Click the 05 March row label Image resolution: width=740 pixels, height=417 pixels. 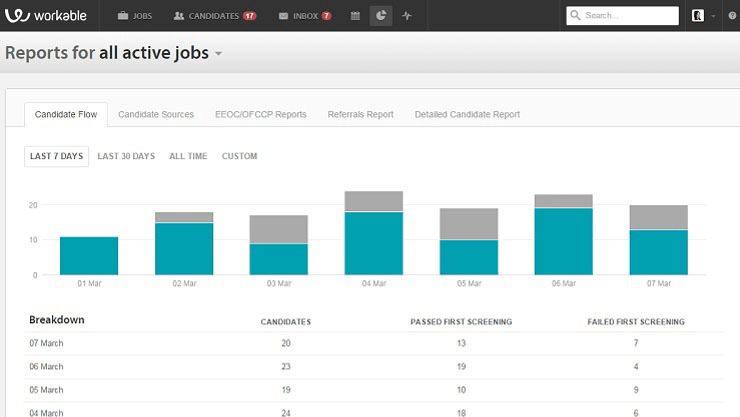point(46,390)
